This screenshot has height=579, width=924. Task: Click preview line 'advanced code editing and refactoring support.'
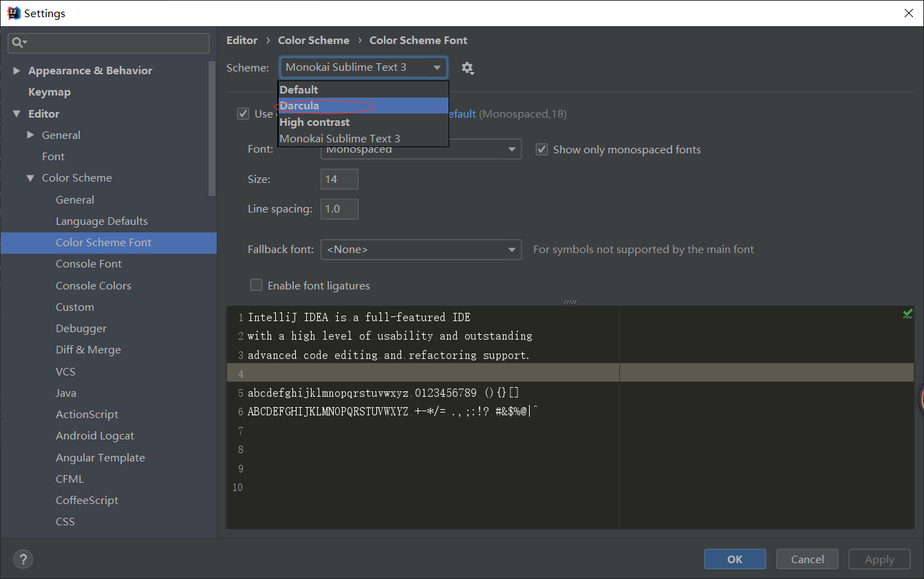click(x=389, y=356)
